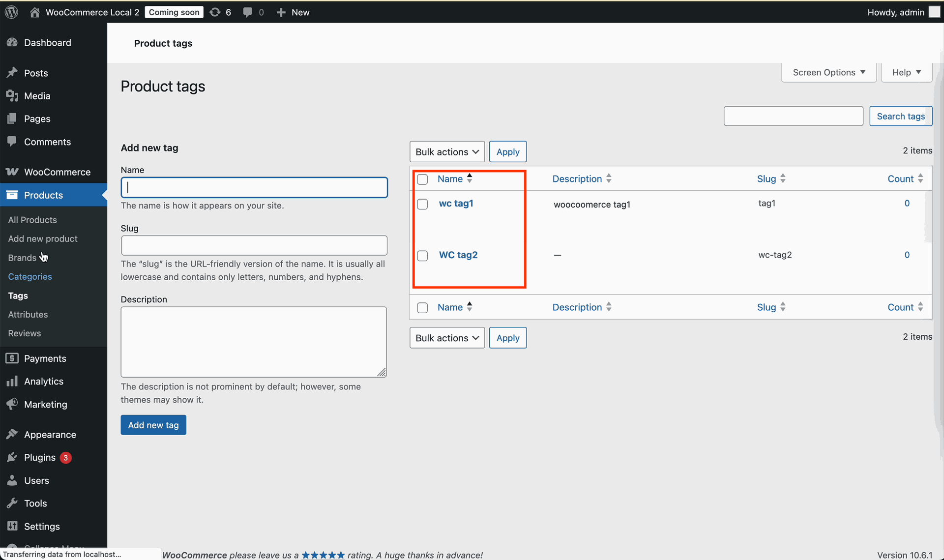Click the Search tags button
The width and height of the screenshot is (944, 560).
click(901, 116)
